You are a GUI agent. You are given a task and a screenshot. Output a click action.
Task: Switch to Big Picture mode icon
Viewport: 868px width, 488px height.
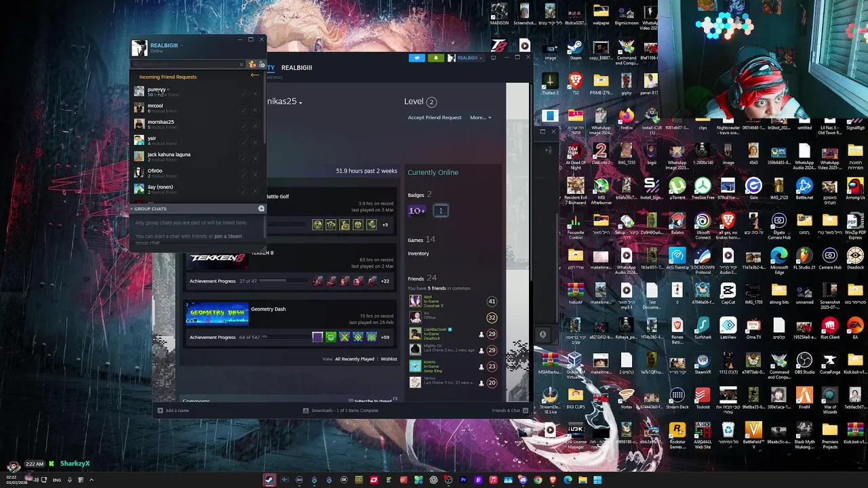pyautogui.click(x=493, y=58)
